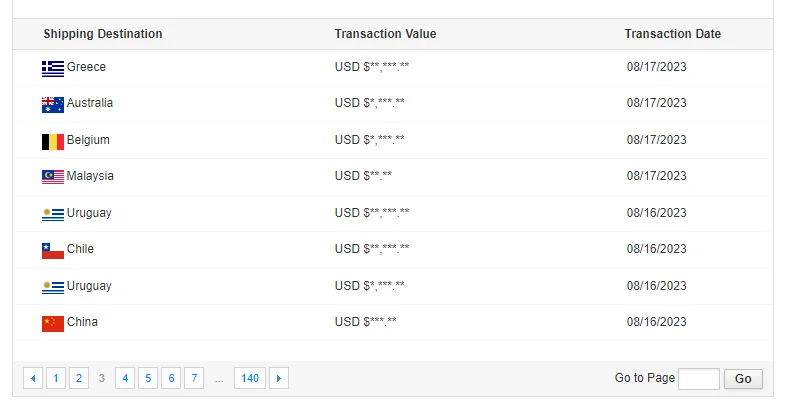Jump to page 2
This screenshot has width=786, height=417.
click(79, 378)
